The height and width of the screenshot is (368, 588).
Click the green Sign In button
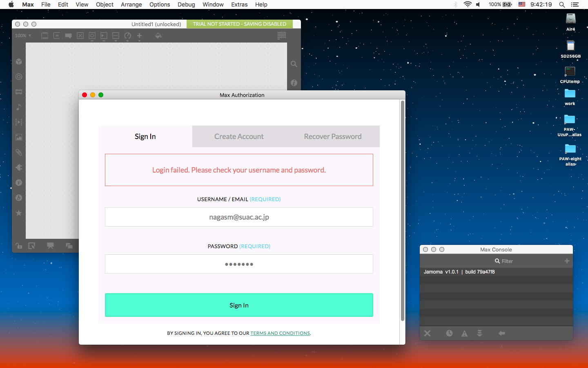[239, 305]
